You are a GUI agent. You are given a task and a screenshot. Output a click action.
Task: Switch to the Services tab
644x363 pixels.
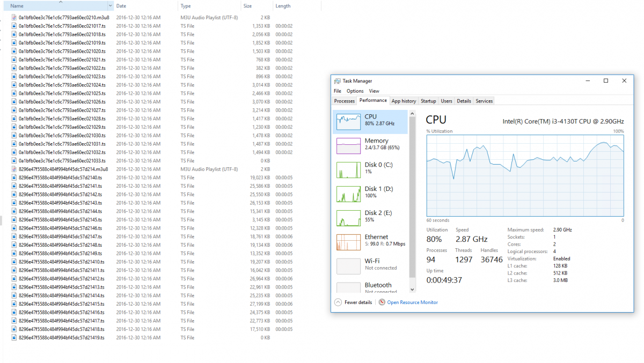[484, 101]
